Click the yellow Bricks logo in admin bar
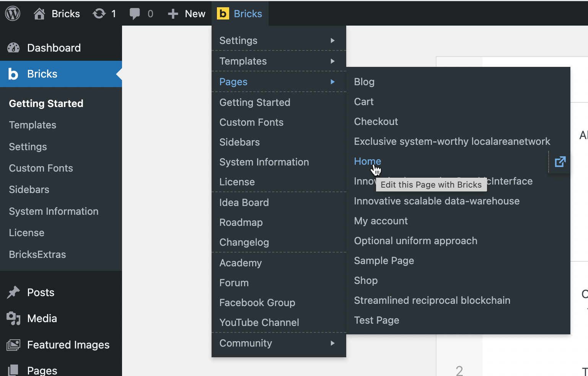Screen dimensions: 588x376 click(x=223, y=14)
